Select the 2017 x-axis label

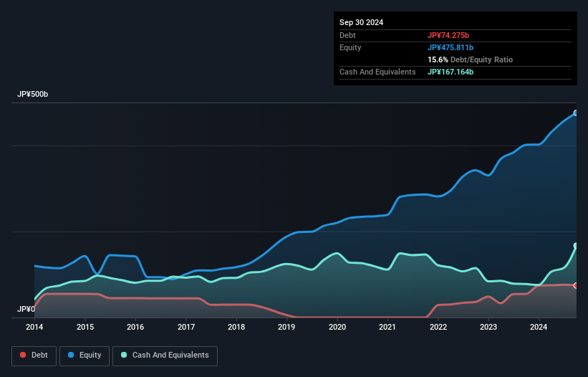point(186,328)
